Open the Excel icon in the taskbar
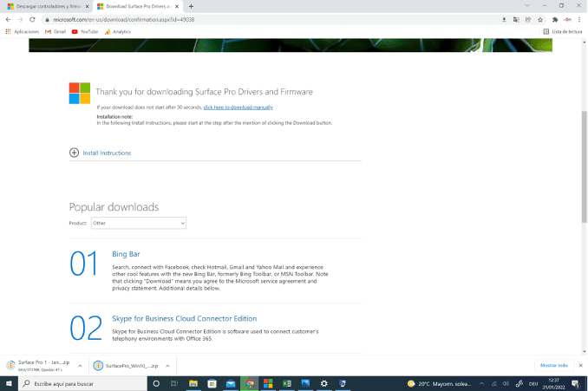The image size is (588, 391). click(268, 383)
